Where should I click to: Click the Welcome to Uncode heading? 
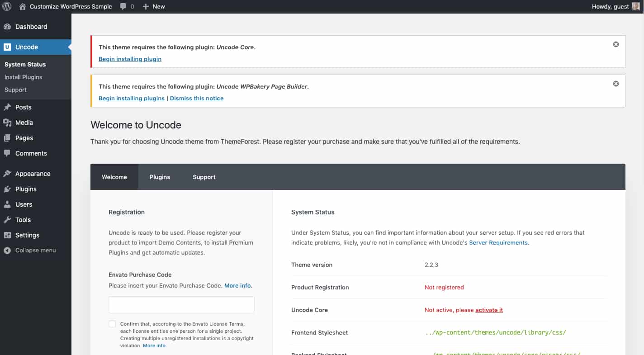coord(136,125)
